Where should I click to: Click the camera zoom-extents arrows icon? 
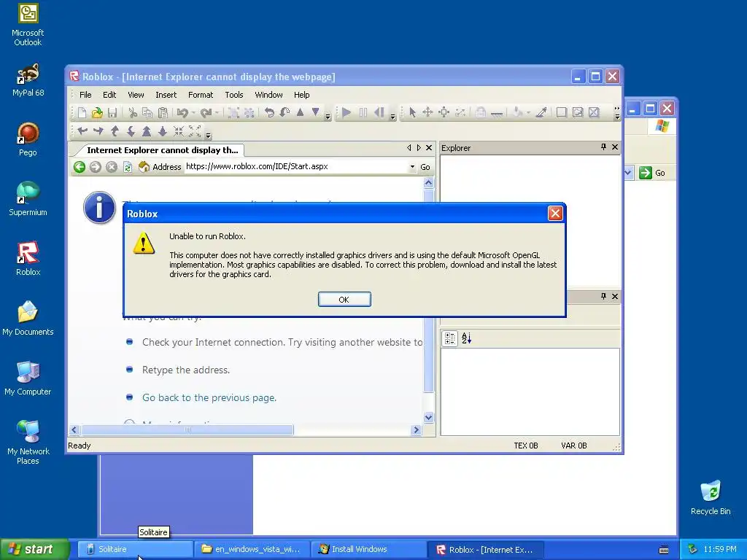[x=195, y=131]
